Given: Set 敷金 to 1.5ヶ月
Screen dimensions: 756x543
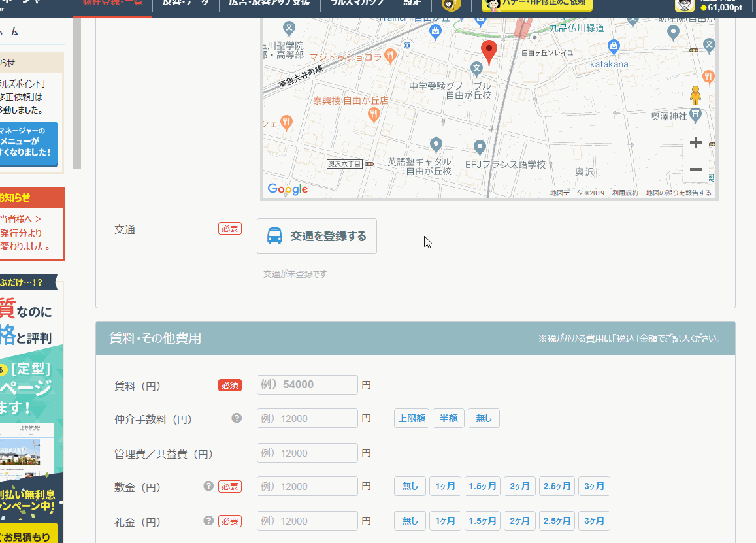Looking at the screenshot, I should coord(482,486).
